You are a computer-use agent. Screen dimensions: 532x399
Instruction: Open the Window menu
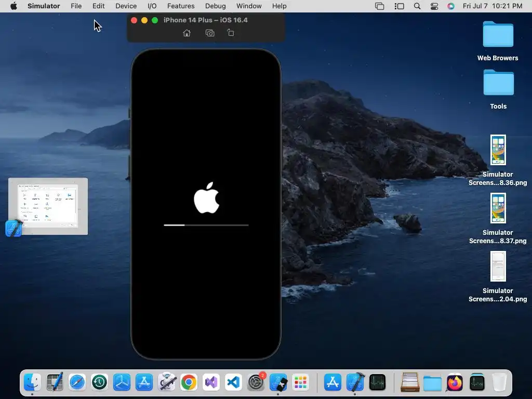coord(249,6)
